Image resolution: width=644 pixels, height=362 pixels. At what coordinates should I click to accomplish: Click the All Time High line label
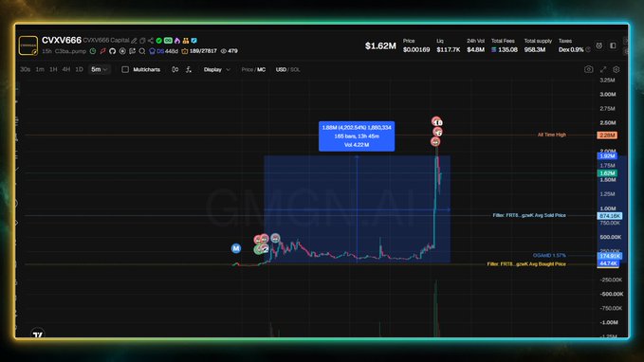(552, 135)
